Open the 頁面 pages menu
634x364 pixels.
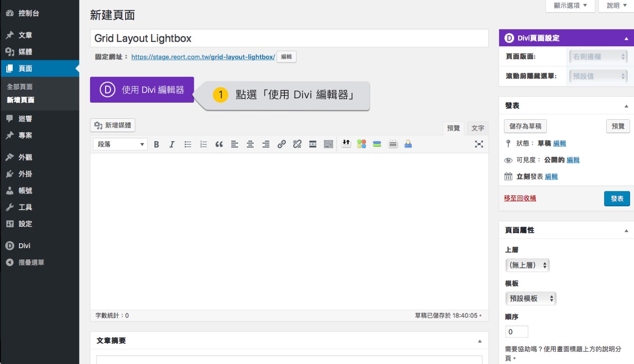(x=39, y=69)
